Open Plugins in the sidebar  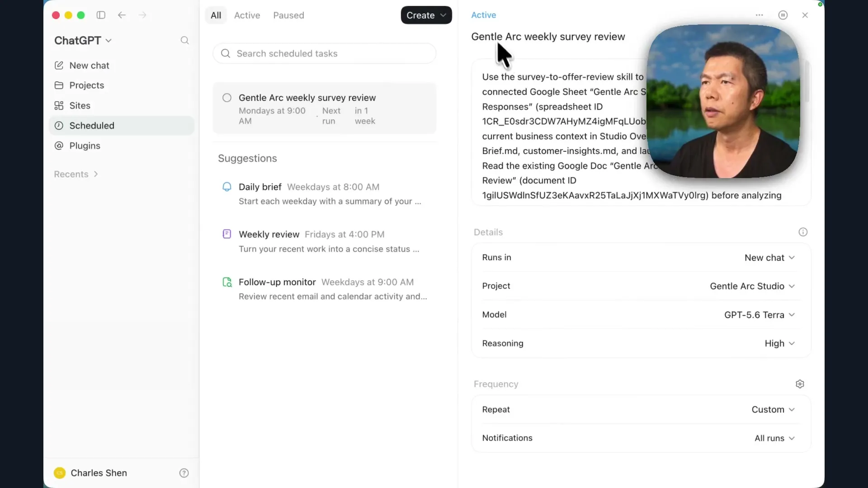[121, 146]
